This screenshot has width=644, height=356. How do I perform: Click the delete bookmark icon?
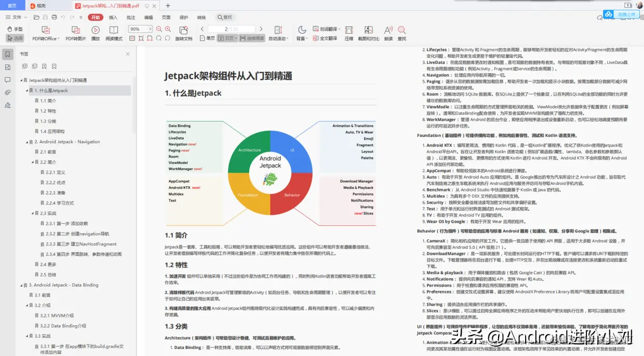point(54,66)
